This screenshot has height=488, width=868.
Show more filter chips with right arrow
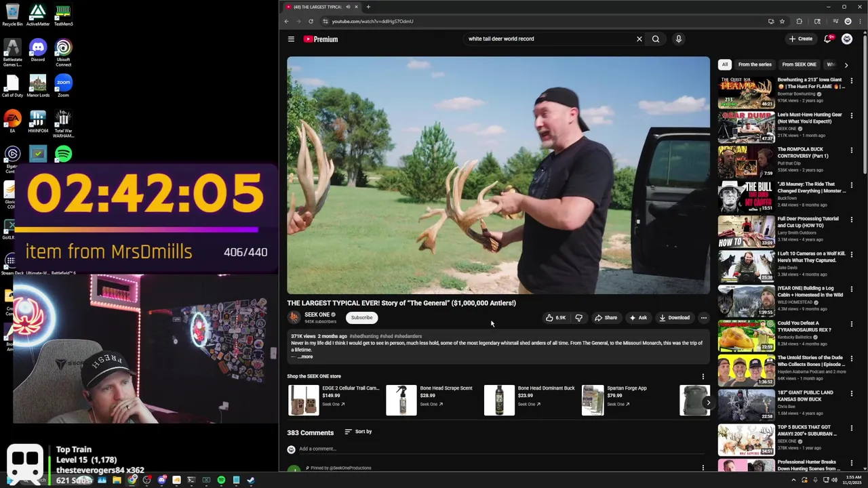tap(846, 64)
